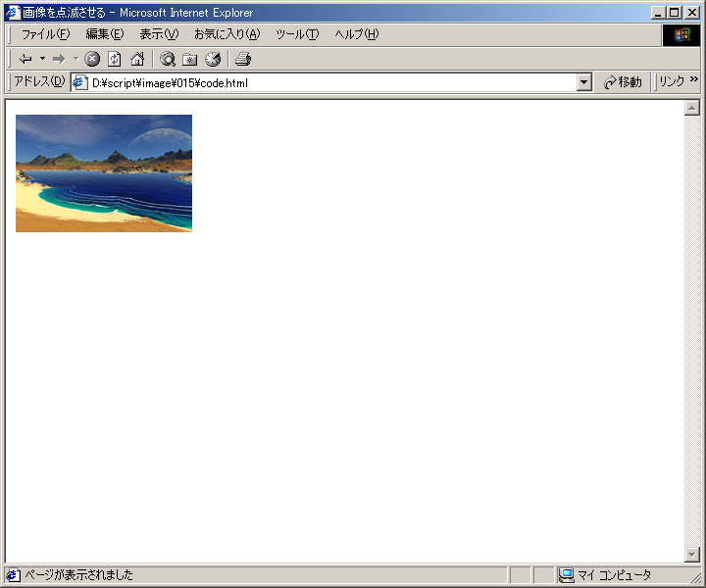Click the beach landscape image
The image size is (706, 588).
104,173
